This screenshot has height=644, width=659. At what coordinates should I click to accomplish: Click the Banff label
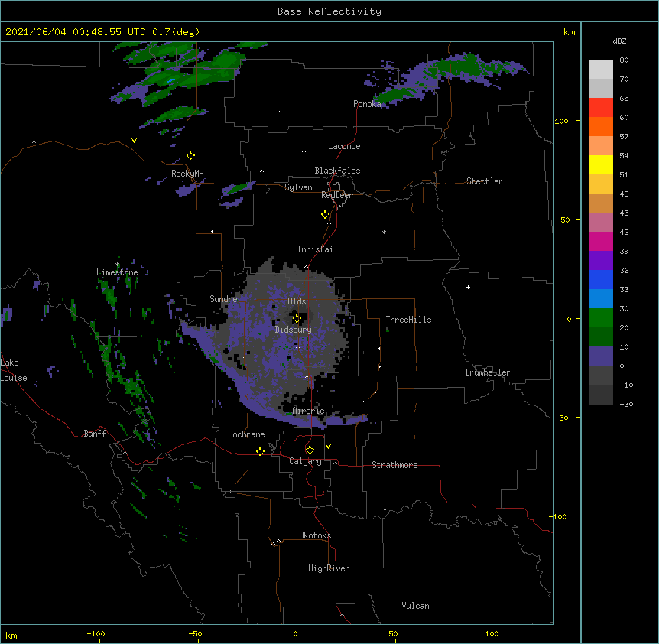[95, 434]
